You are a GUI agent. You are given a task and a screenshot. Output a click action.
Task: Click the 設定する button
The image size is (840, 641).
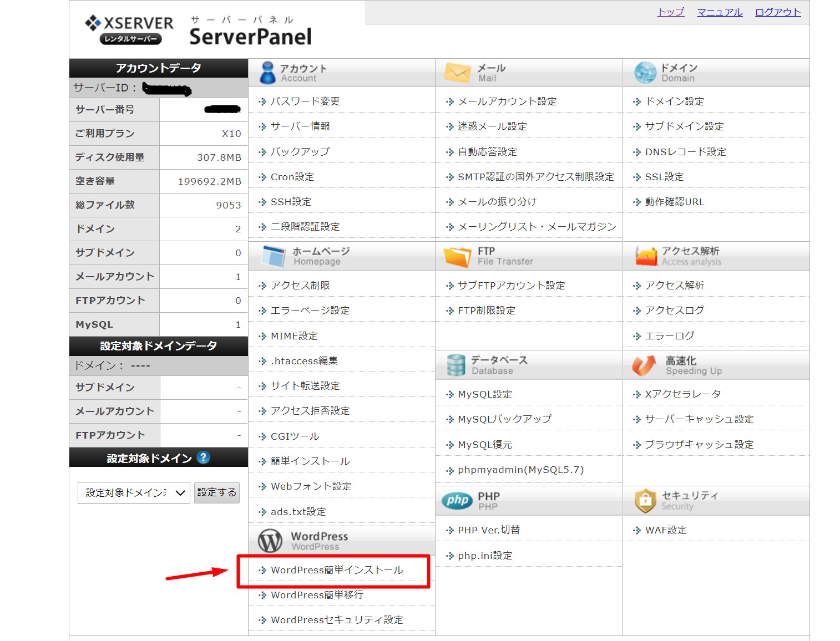(217, 492)
